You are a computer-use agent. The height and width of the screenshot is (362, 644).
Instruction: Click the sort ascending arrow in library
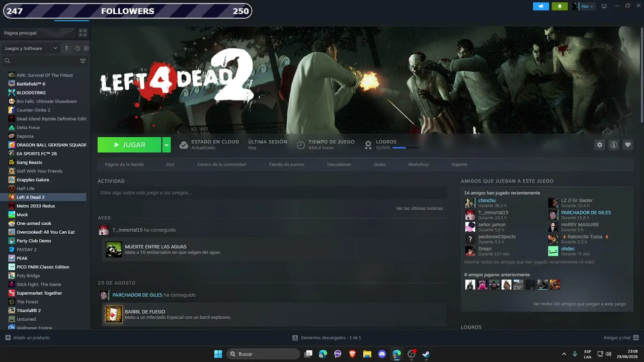tap(66, 48)
